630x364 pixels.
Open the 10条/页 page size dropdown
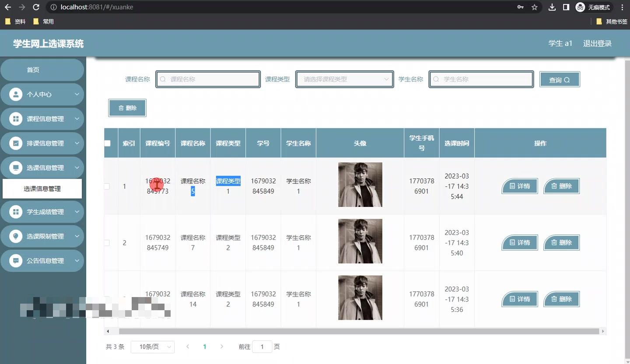click(x=153, y=346)
